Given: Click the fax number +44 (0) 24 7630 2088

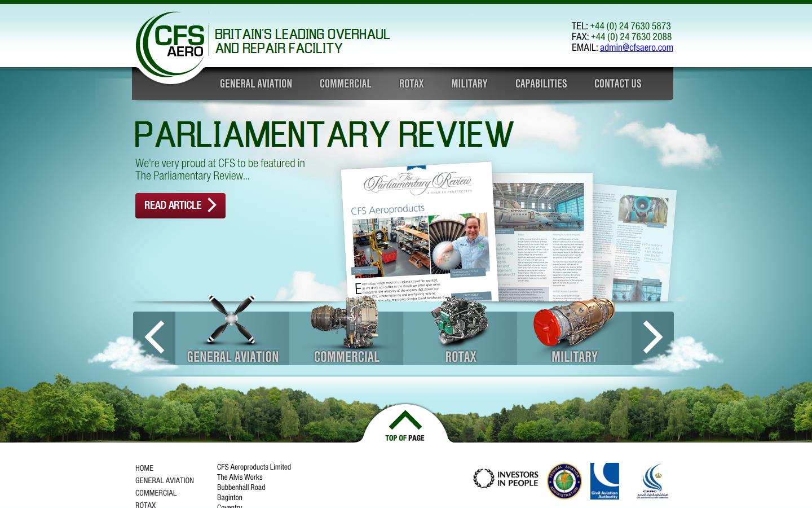Looking at the screenshot, I should pos(631,37).
